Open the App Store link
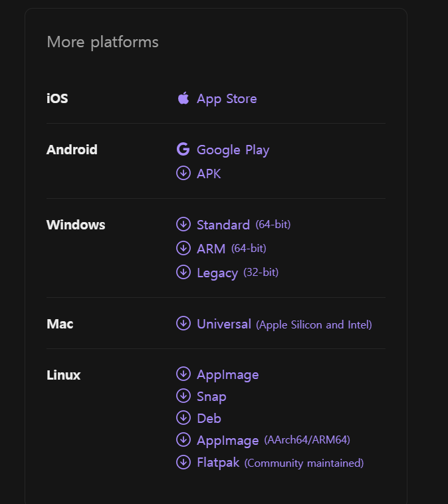 (x=227, y=98)
